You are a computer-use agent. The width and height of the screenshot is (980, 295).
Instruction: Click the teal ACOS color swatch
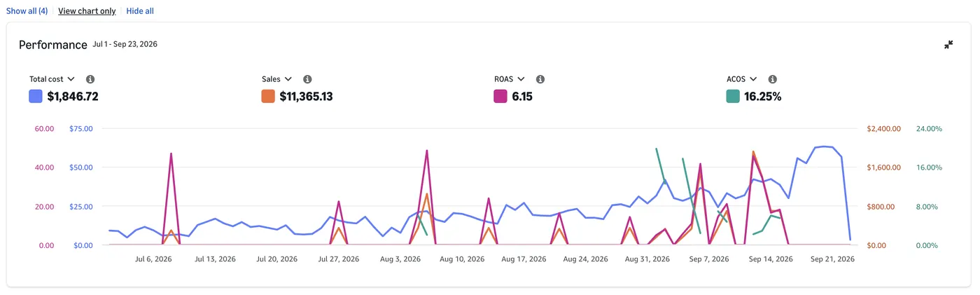(x=733, y=97)
